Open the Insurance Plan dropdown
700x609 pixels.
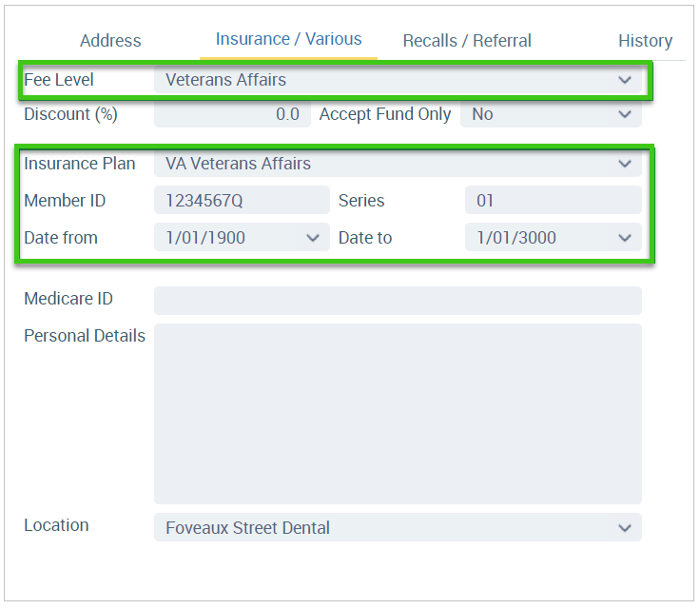(398, 164)
